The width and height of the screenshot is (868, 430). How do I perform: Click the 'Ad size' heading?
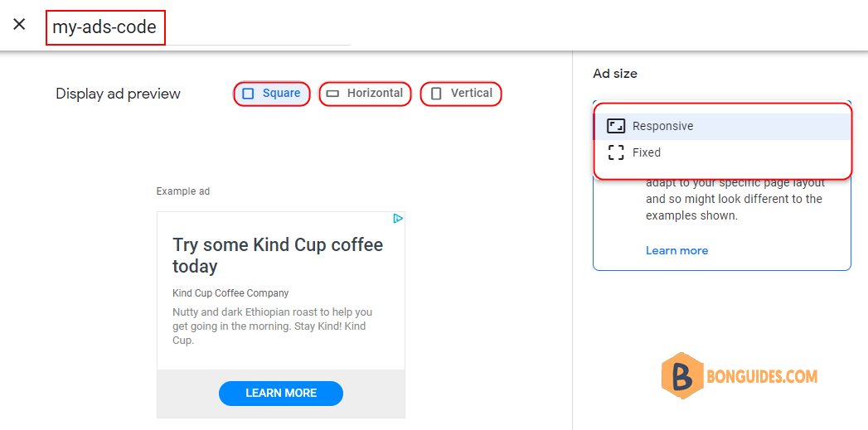point(615,74)
